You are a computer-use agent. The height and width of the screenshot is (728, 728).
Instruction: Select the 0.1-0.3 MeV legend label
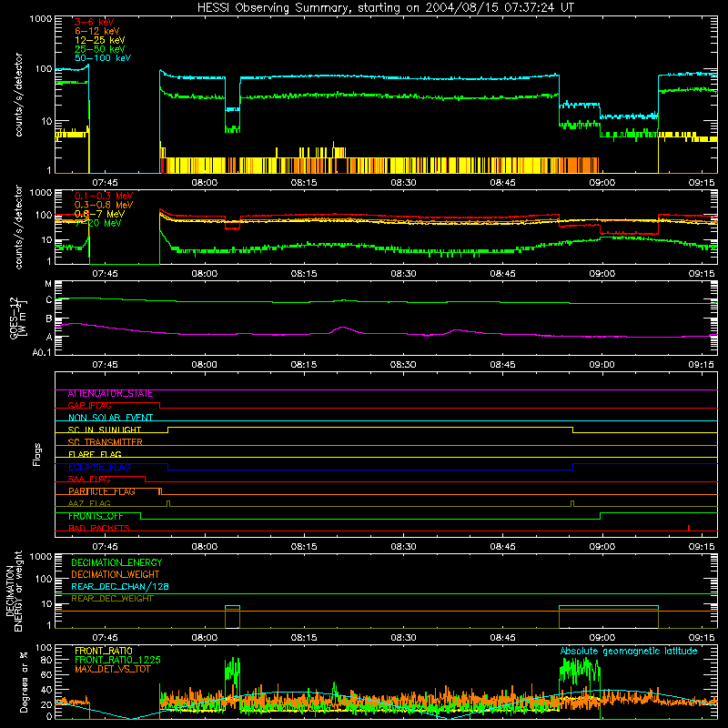coord(104,196)
